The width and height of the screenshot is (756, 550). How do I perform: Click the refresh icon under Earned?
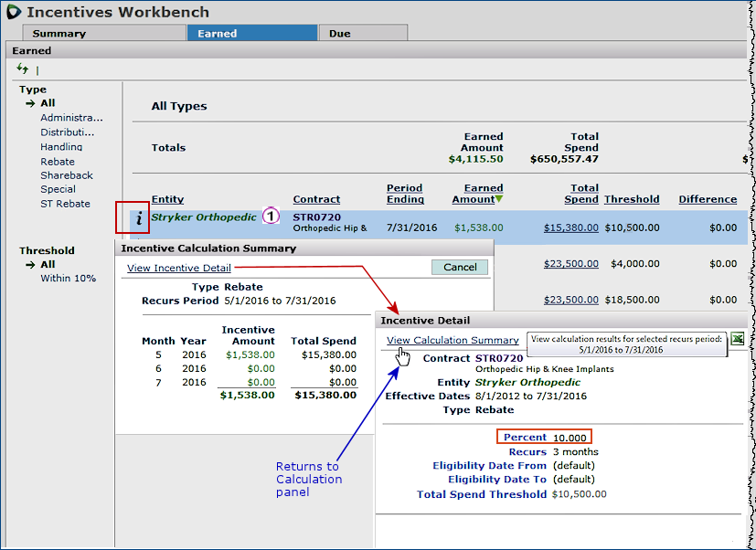pos(22,69)
